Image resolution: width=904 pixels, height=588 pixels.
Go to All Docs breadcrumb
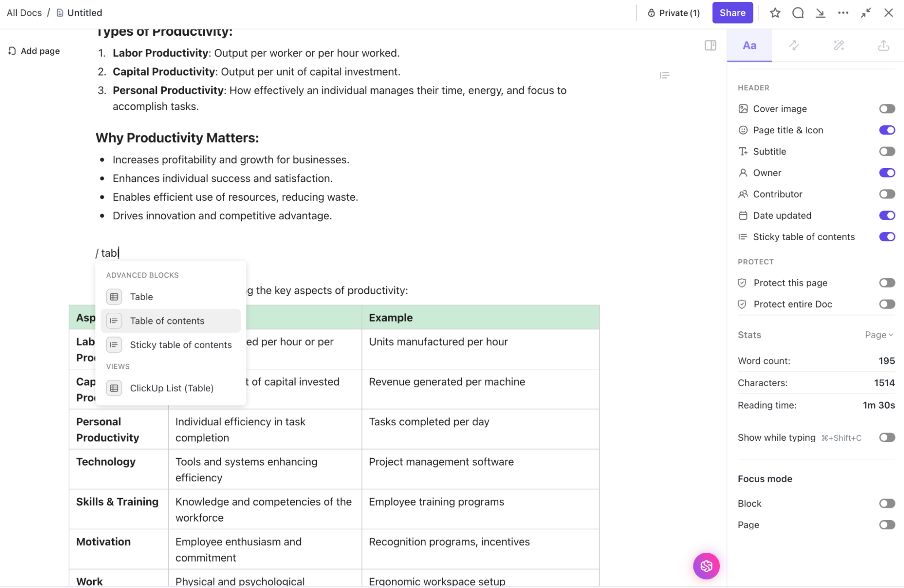(x=24, y=13)
